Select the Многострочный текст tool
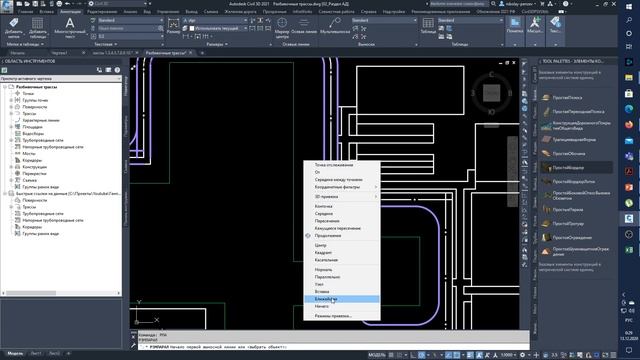 [x=70, y=28]
